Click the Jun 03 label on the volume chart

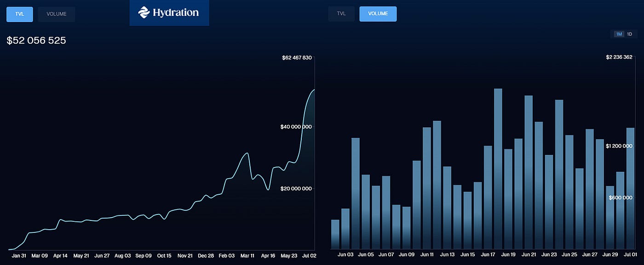click(345, 254)
